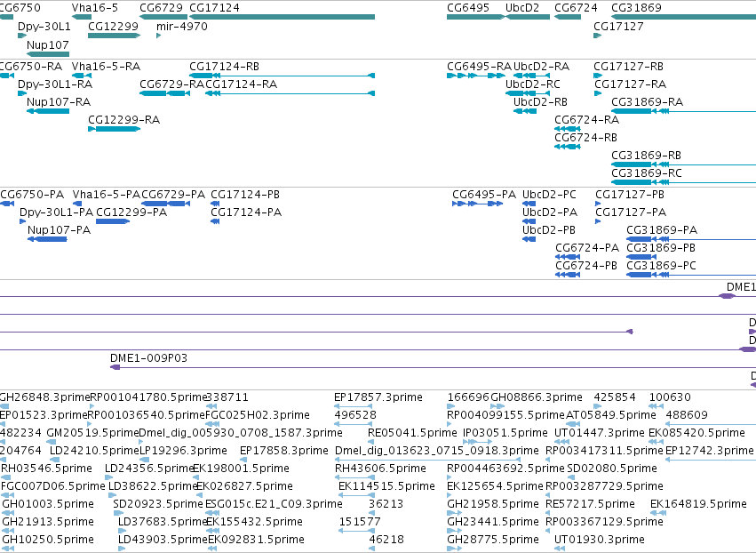756x553 pixels.
Task: Select the CG12299-PA protein label
Action: pos(131,212)
